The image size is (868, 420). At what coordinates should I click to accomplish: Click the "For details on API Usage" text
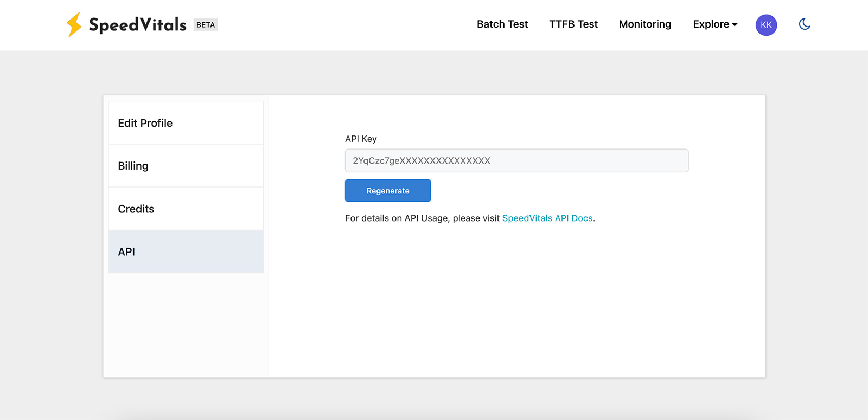coord(422,218)
